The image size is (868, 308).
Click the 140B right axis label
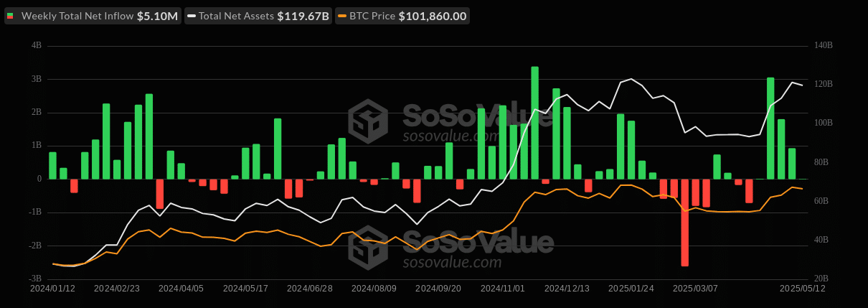tap(824, 45)
